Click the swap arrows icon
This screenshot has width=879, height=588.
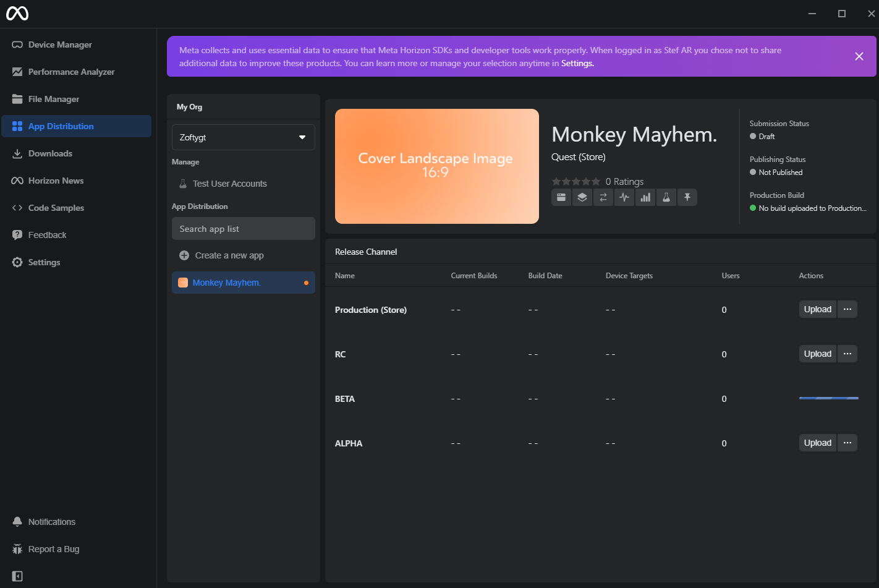[x=603, y=197]
